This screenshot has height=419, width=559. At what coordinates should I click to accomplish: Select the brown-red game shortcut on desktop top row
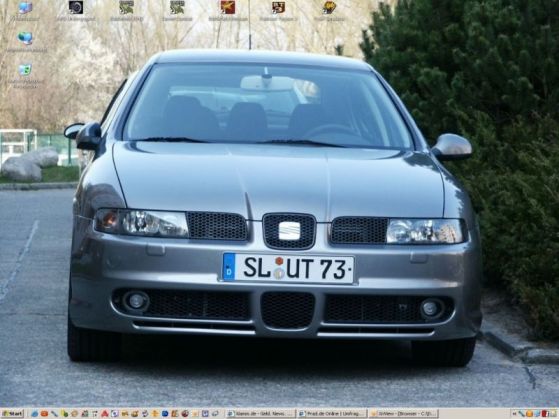[x=278, y=11]
